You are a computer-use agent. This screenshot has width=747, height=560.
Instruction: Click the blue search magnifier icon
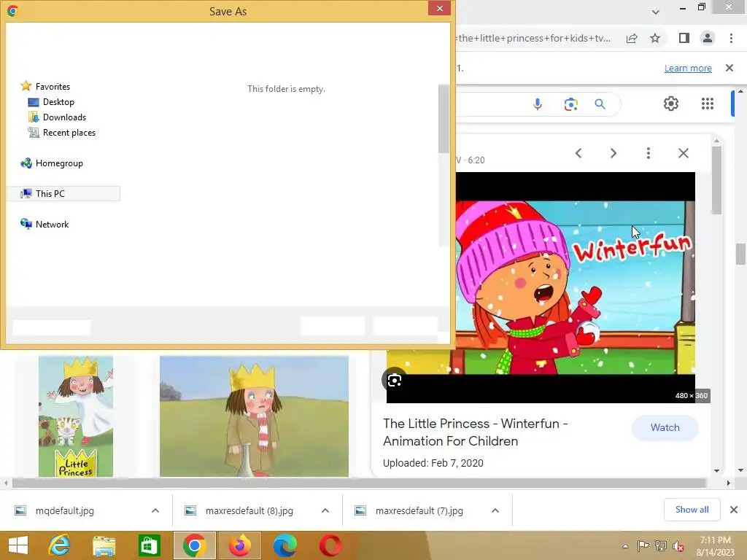coord(600,104)
